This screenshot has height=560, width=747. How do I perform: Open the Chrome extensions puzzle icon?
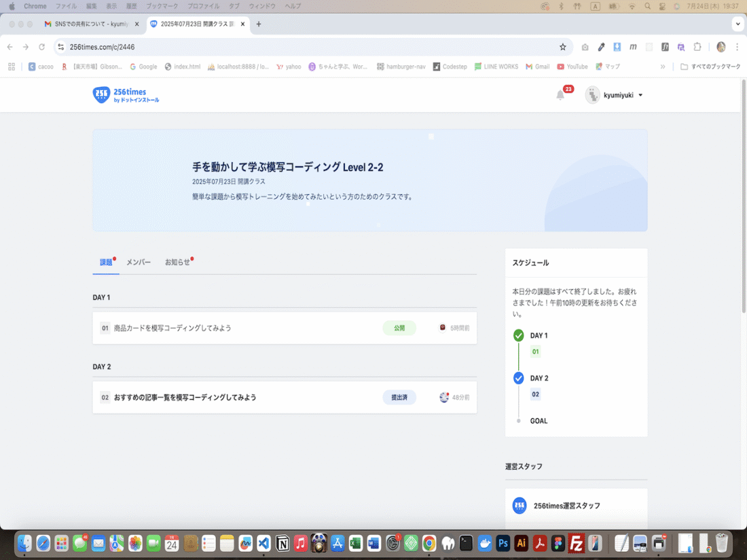click(697, 47)
